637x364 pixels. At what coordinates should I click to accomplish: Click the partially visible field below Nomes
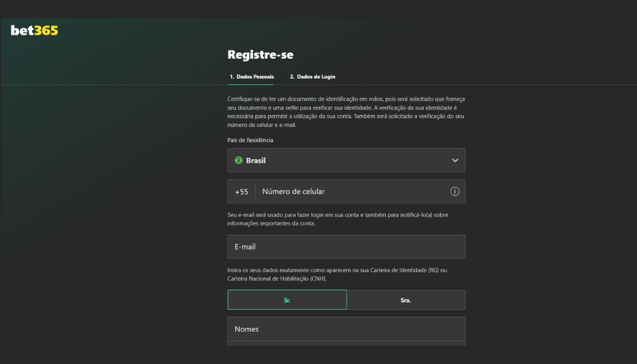[x=346, y=343]
